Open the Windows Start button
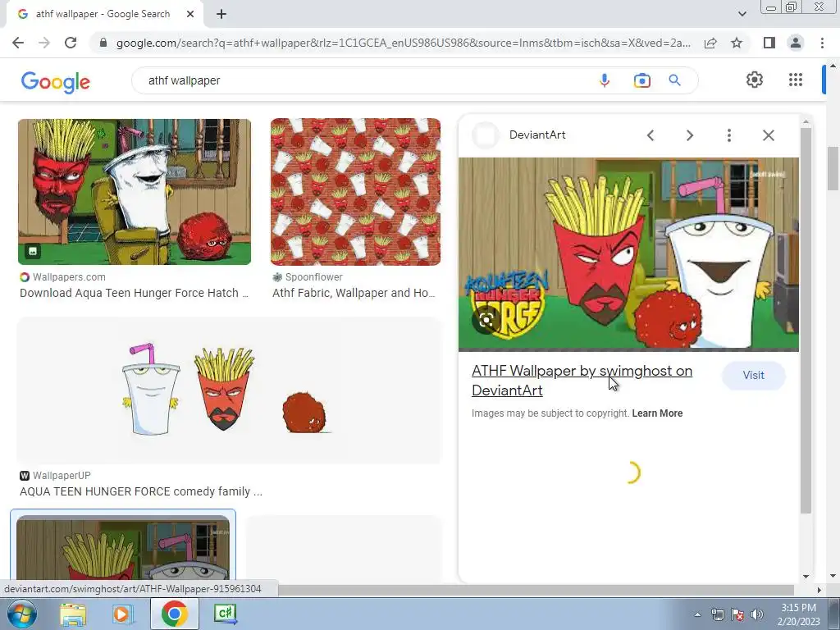This screenshot has width=840, height=630. [22, 614]
